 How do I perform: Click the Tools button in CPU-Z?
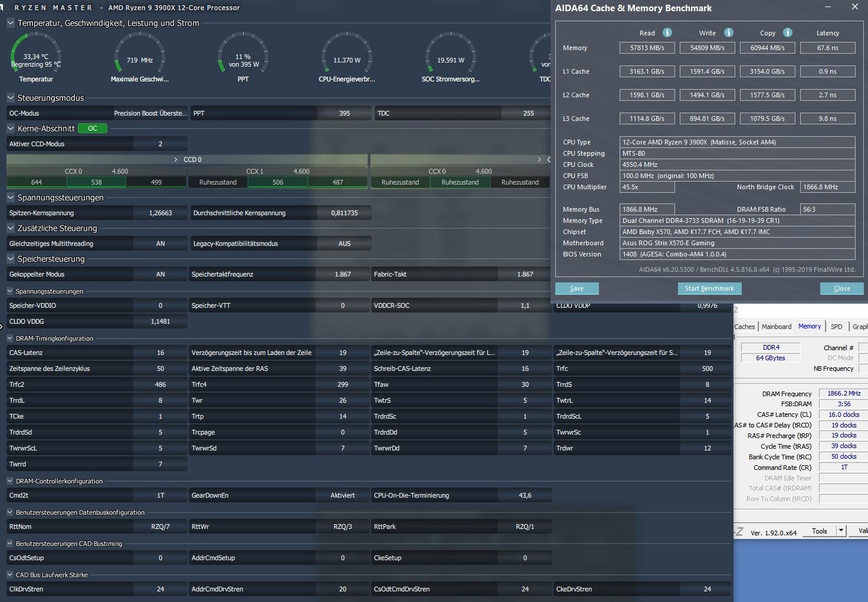coord(820,531)
